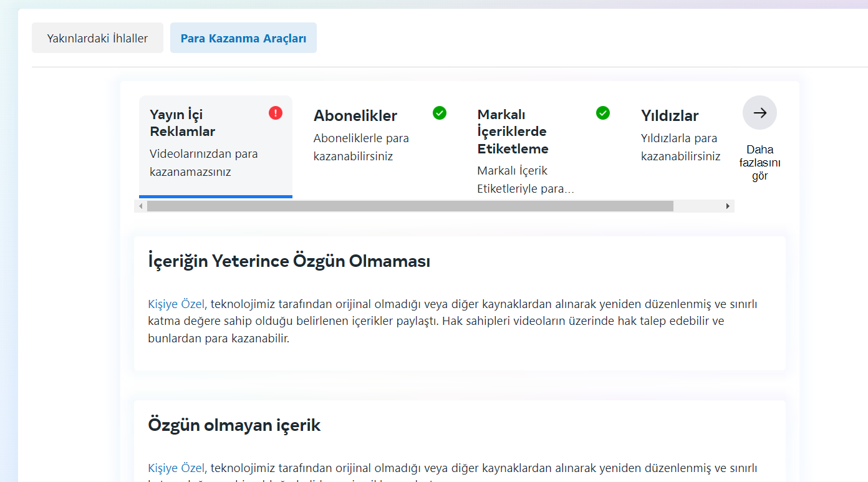The width and height of the screenshot is (868, 482).
Task: Click the text Markalı İçerik Etiketleriyle para…
Action: pyautogui.click(x=526, y=180)
